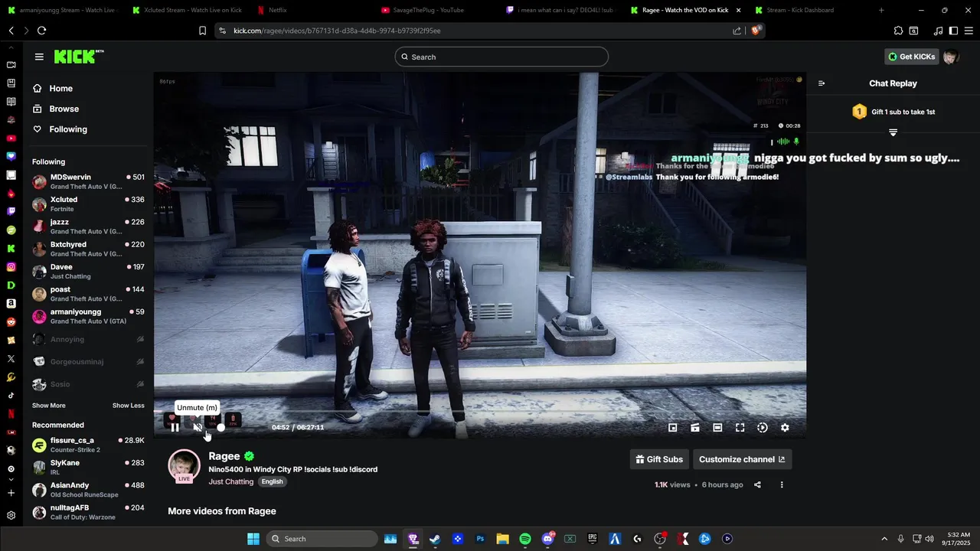Open the poast channel
Screen dimensions: 980x551
pos(88,294)
